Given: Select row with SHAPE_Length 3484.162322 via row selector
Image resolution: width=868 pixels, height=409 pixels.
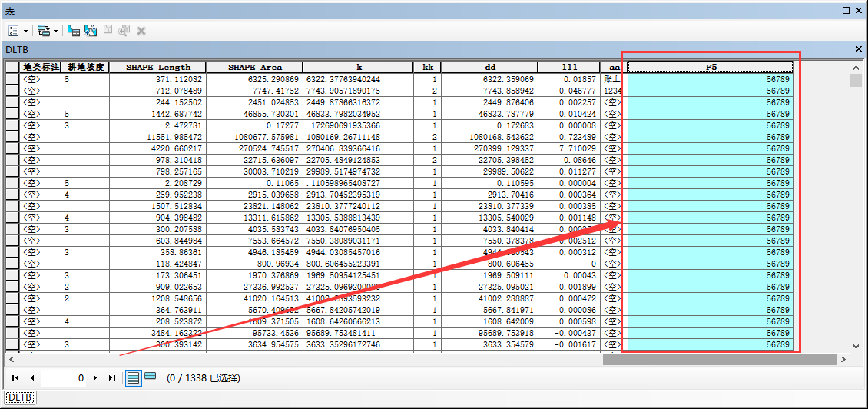Looking at the screenshot, I should tap(12, 333).
